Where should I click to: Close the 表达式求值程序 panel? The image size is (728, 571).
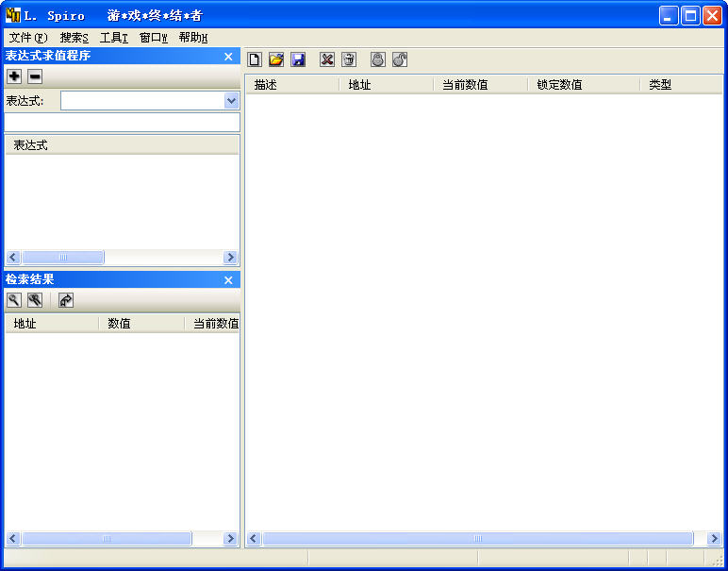pyautogui.click(x=228, y=57)
